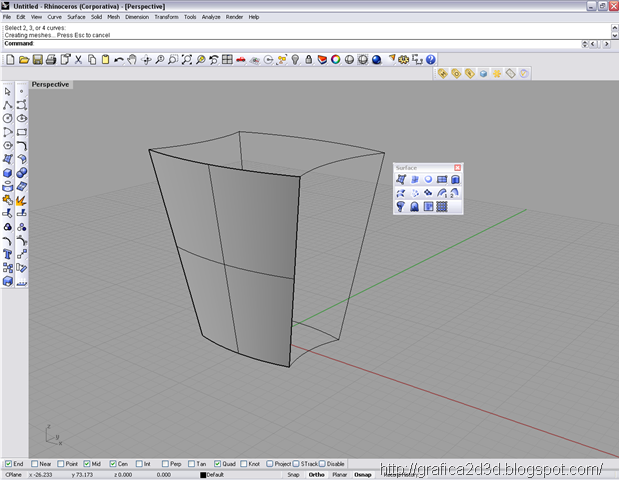Select the Ellipse tool in left toolbar
Viewport: 619px width, 480px height.
point(22,118)
